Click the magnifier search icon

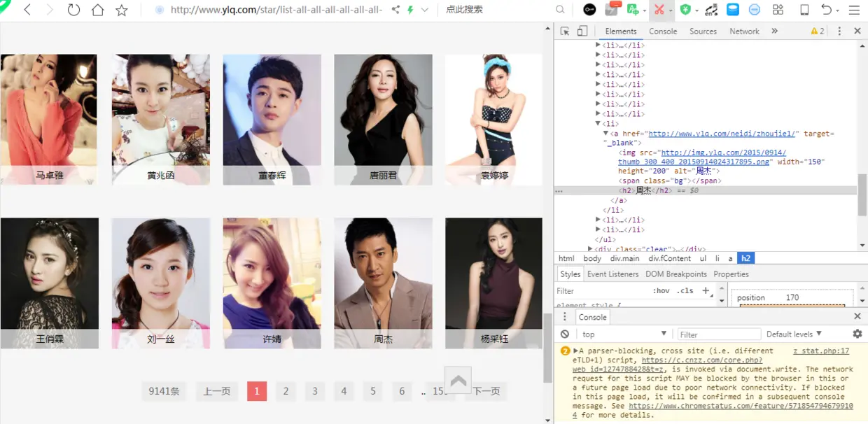(560, 10)
